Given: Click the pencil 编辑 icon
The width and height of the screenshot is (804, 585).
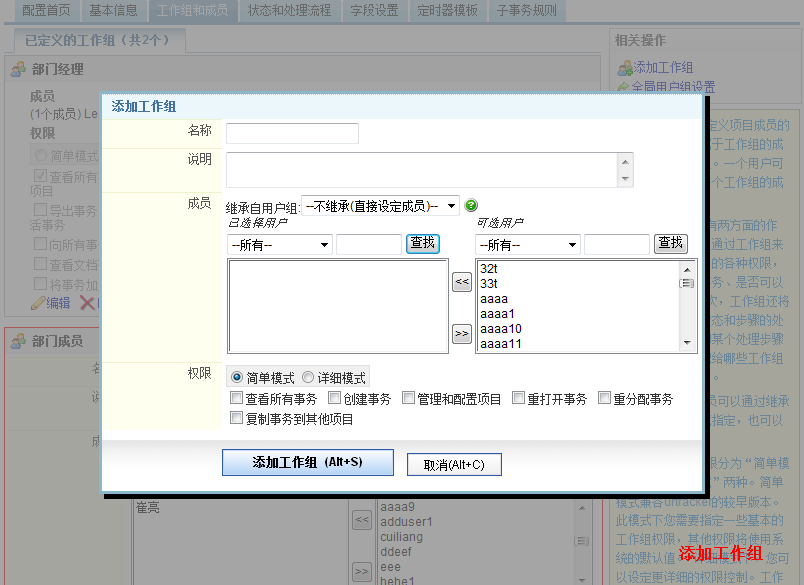Looking at the screenshot, I should [38, 303].
